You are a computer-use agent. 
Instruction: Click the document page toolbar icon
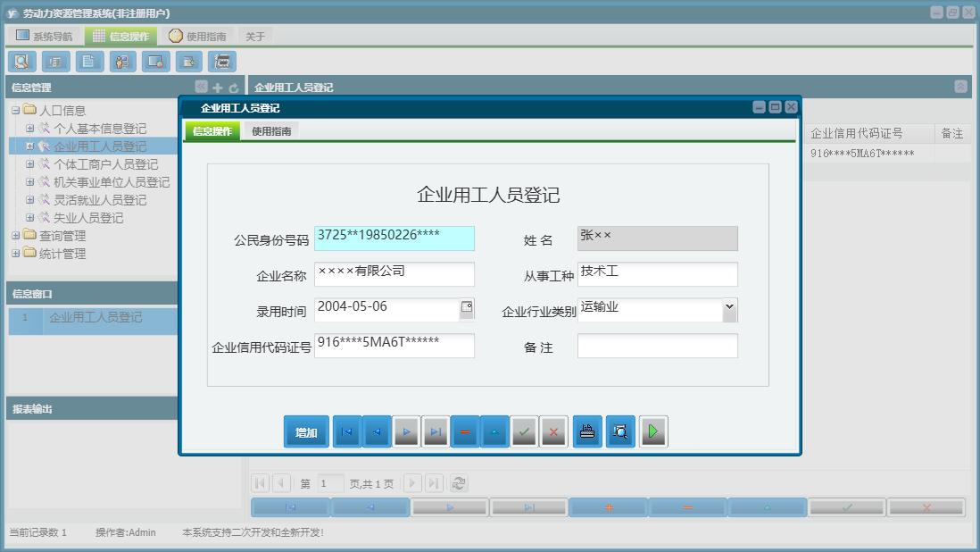(89, 62)
